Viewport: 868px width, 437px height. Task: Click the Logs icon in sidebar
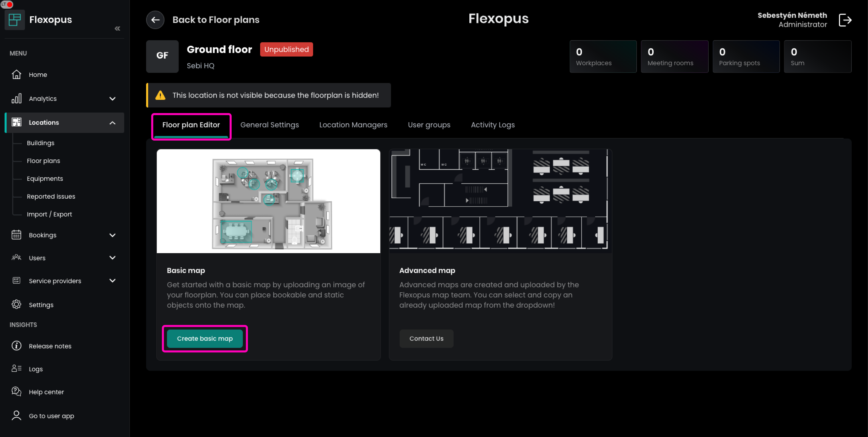(x=16, y=368)
